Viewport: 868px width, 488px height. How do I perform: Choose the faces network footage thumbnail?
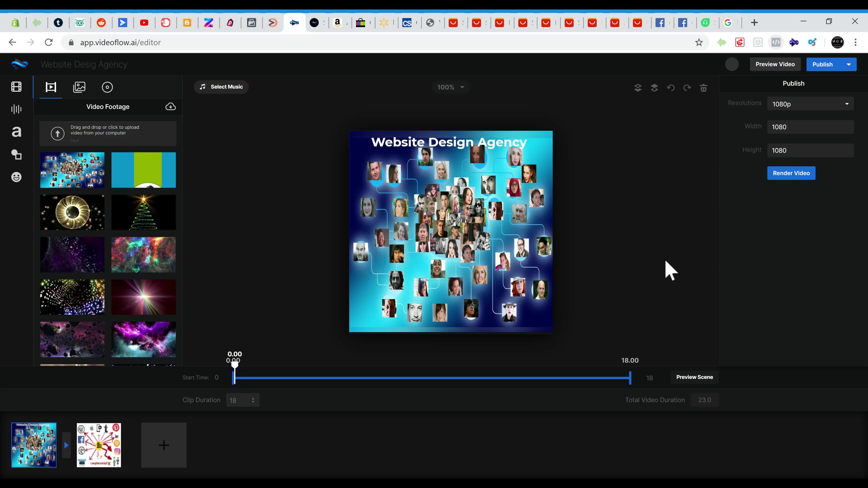(x=72, y=170)
